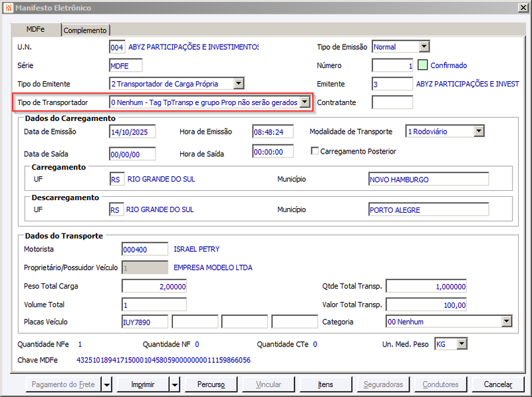Click the Condutores button
The height and width of the screenshot is (397, 532).
440,384
